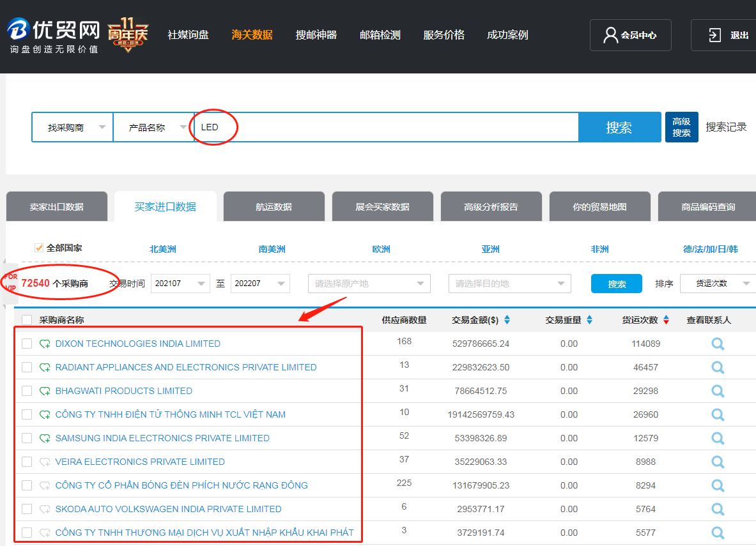The width and height of the screenshot is (756, 546).
Task: Sort by 货运次数 using its arrow icon
Action: click(666, 319)
